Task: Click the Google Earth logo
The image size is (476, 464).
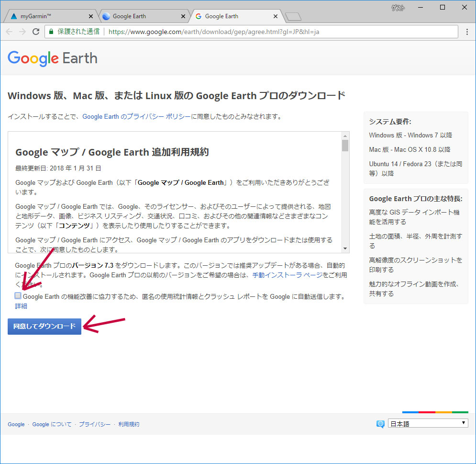Action: 53,58
